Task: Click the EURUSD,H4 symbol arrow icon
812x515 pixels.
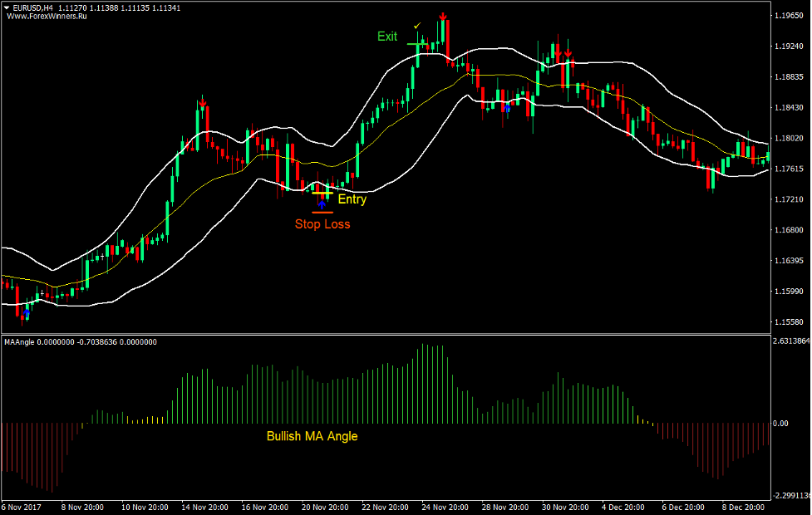Action: (x=7, y=6)
